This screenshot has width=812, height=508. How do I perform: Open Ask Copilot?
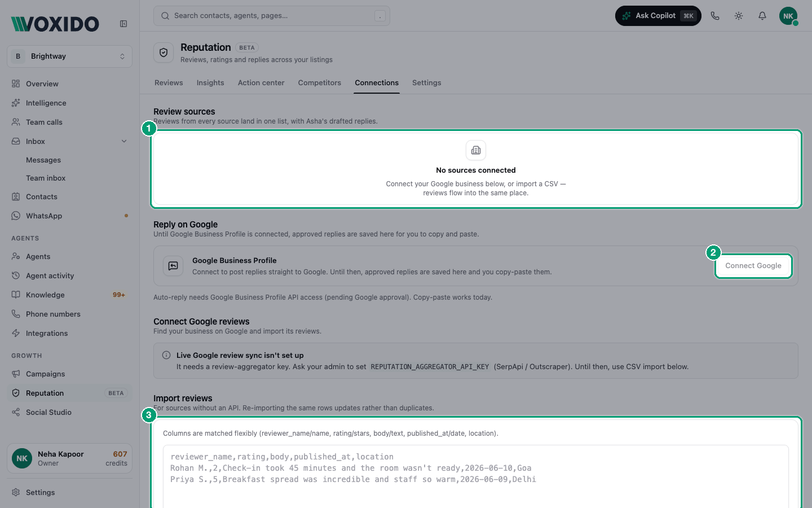click(658, 16)
